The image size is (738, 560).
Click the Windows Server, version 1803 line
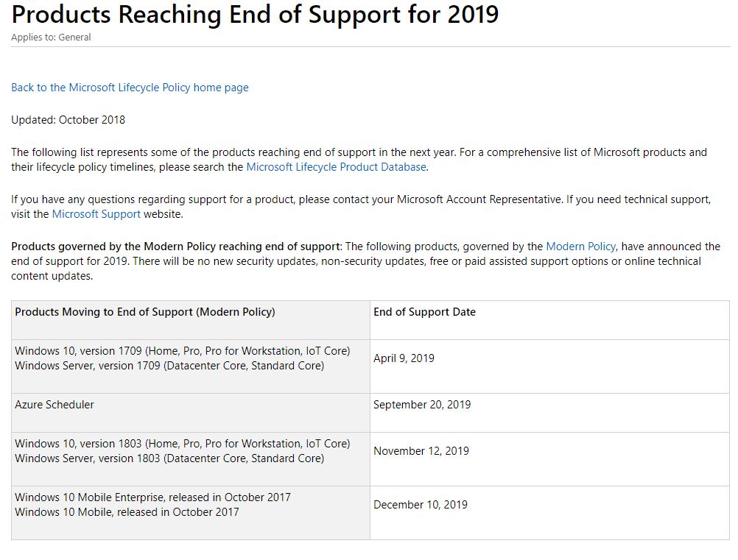[x=169, y=458]
